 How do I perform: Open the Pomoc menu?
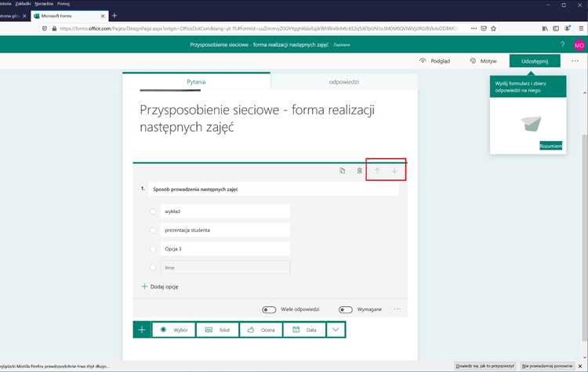64,3
